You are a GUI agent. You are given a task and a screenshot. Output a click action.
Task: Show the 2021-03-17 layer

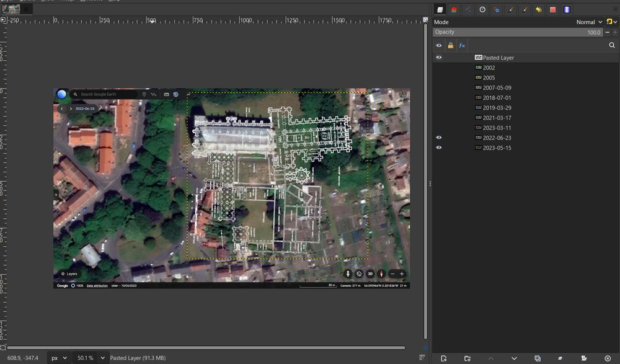(439, 117)
